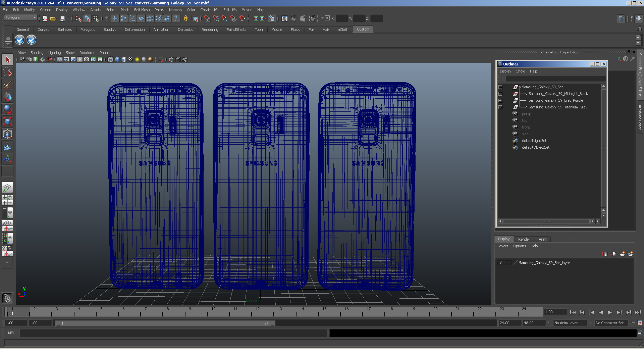
Task: Expand Samsung_Galaxy_S9_Midnight_Black node
Action: click(x=500, y=94)
